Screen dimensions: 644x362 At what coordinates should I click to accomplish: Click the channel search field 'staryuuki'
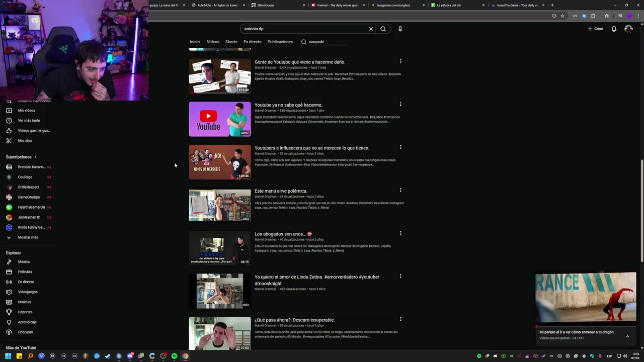(327, 42)
